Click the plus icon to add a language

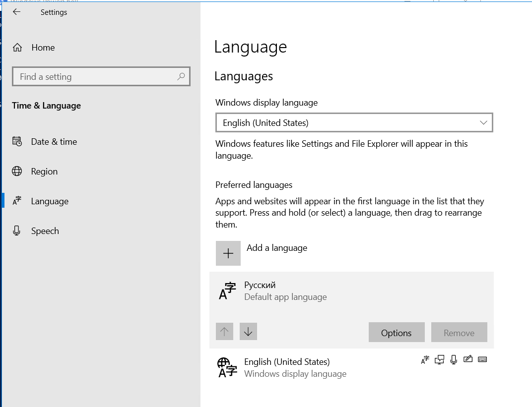tap(228, 254)
